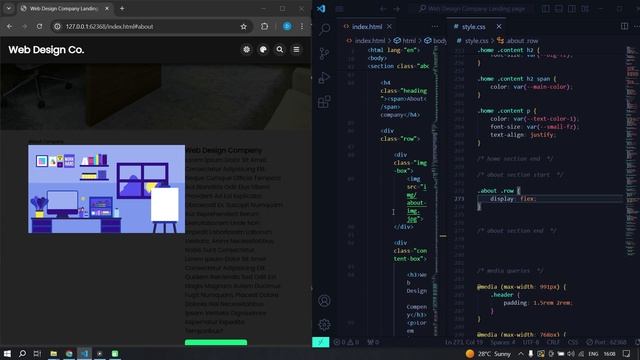Go back in the browser
The height and width of the screenshot is (360, 640).
(x=9, y=27)
